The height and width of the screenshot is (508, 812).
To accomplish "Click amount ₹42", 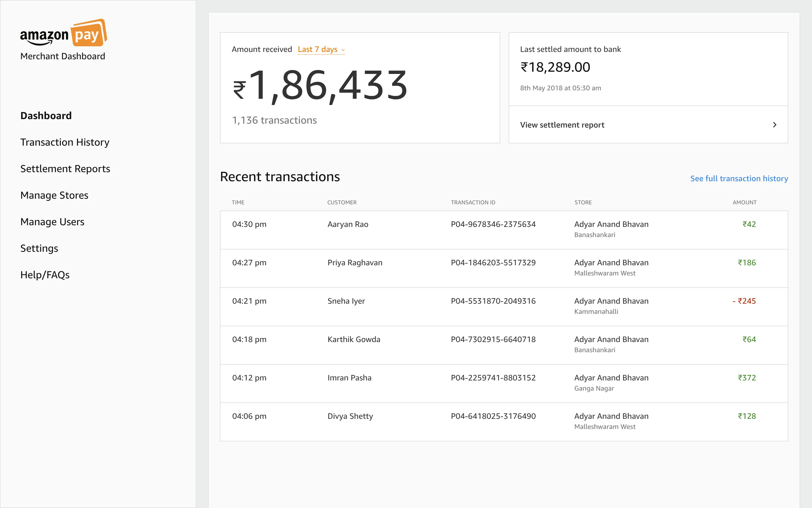I will 749,224.
